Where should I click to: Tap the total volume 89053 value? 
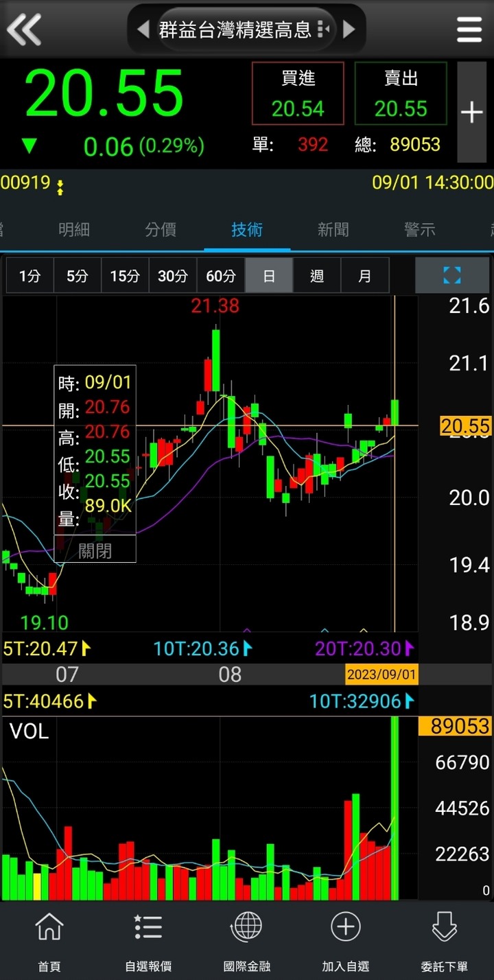[415, 144]
